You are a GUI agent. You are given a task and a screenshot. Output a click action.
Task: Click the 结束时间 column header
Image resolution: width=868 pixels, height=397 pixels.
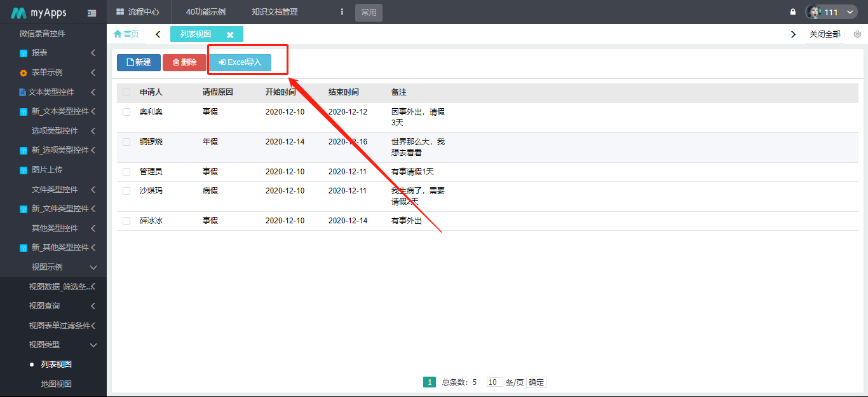pos(344,92)
